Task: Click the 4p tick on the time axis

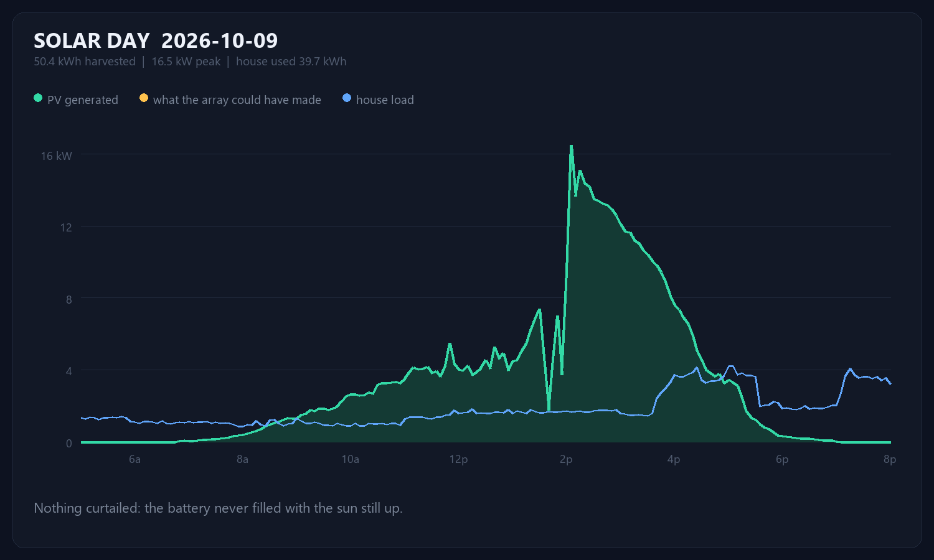Action: 674,460
